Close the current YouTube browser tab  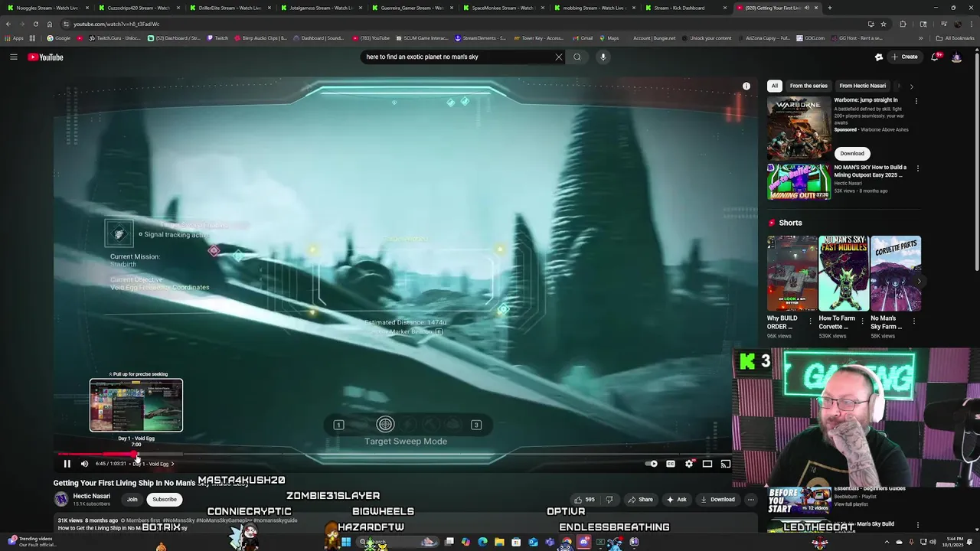816,8
